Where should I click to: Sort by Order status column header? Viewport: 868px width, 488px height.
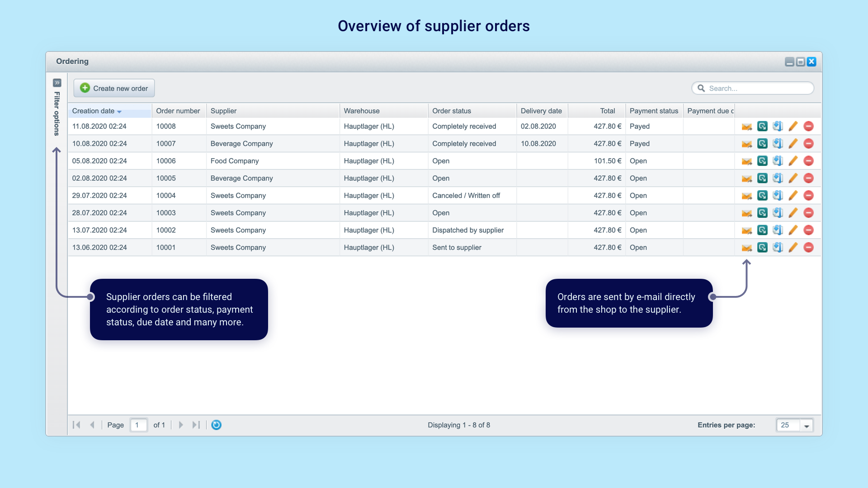(472, 111)
